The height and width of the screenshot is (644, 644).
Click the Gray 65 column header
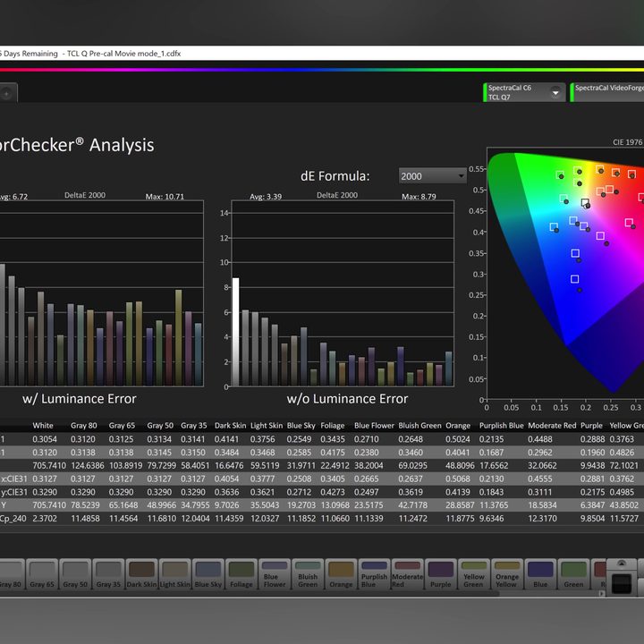pyautogui.click(x=122, y=426)
